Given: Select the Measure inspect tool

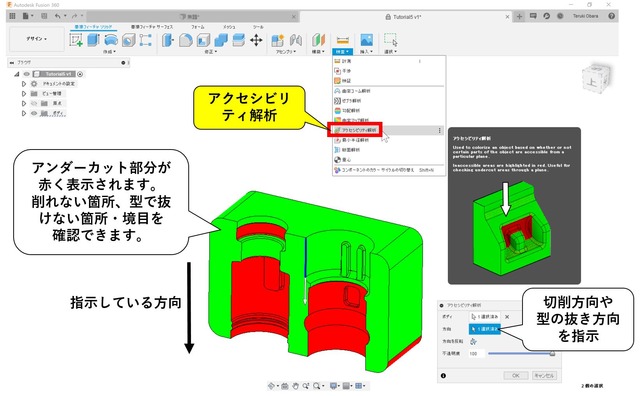Looking at the screenshot, I should (342, 40).
